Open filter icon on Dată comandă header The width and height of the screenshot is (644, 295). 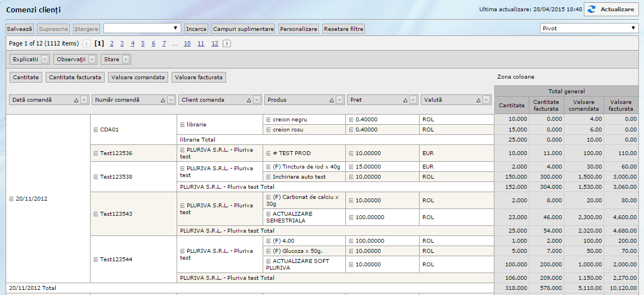[84, 100]
